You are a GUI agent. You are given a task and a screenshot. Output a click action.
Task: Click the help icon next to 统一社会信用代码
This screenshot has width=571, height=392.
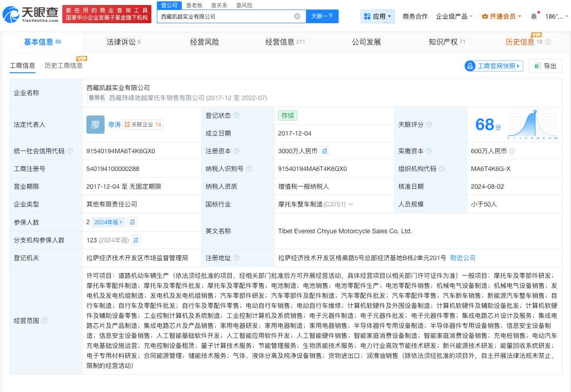coord(70,151)
